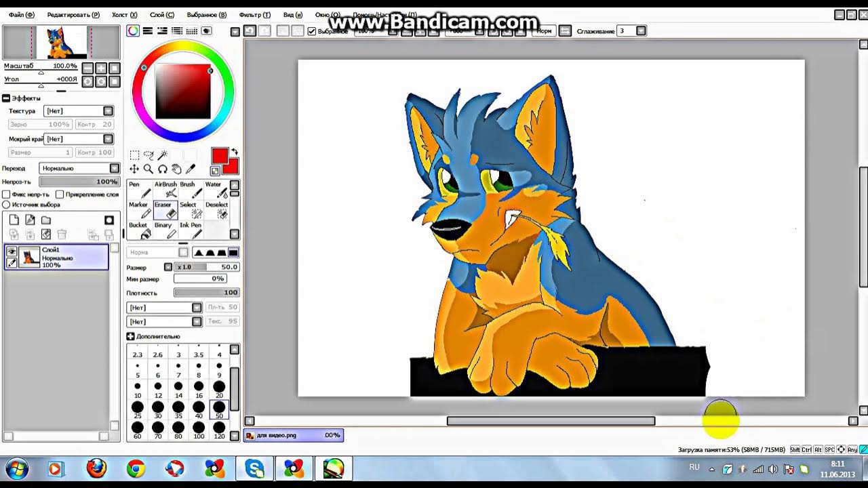Select the Pen tool
868x488 pixels.
(140, 190)
